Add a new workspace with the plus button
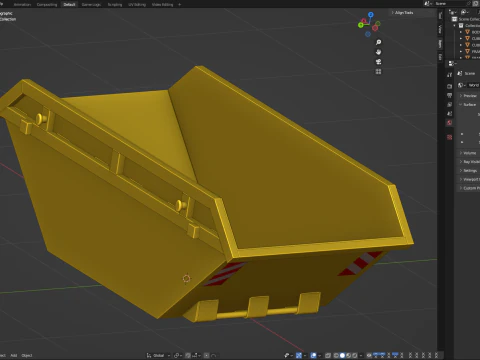The image size is (480, 360). click(180, 4)
